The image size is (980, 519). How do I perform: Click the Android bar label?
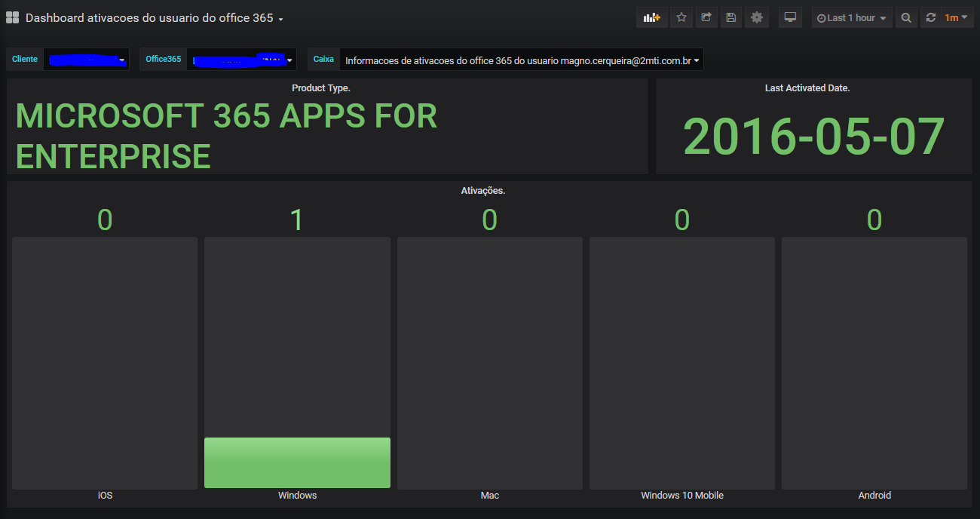pos(874,496)
